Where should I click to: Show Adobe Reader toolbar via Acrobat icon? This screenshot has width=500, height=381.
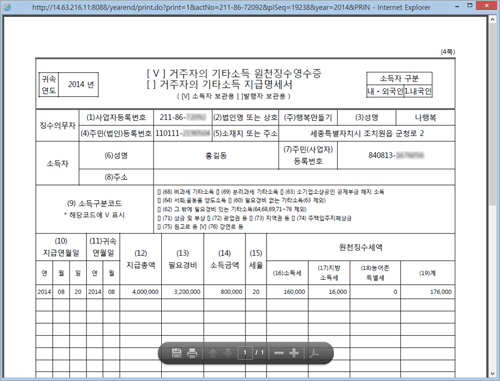coord(314,353)
